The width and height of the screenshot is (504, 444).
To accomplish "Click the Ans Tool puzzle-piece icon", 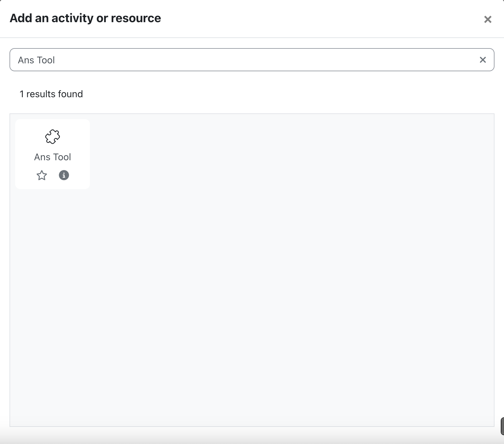I will [53, 137].
